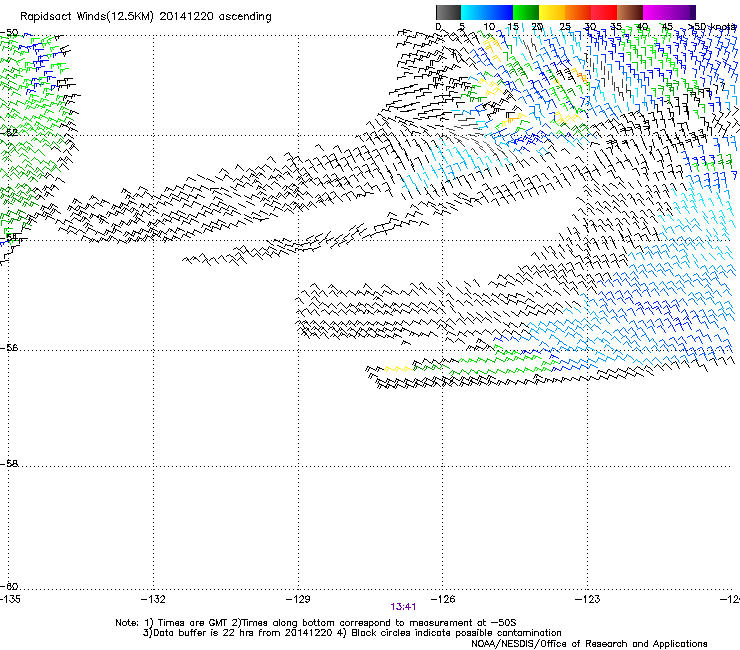
Task: Select the green 15-20 knots legend color
Action: [526, 12]
